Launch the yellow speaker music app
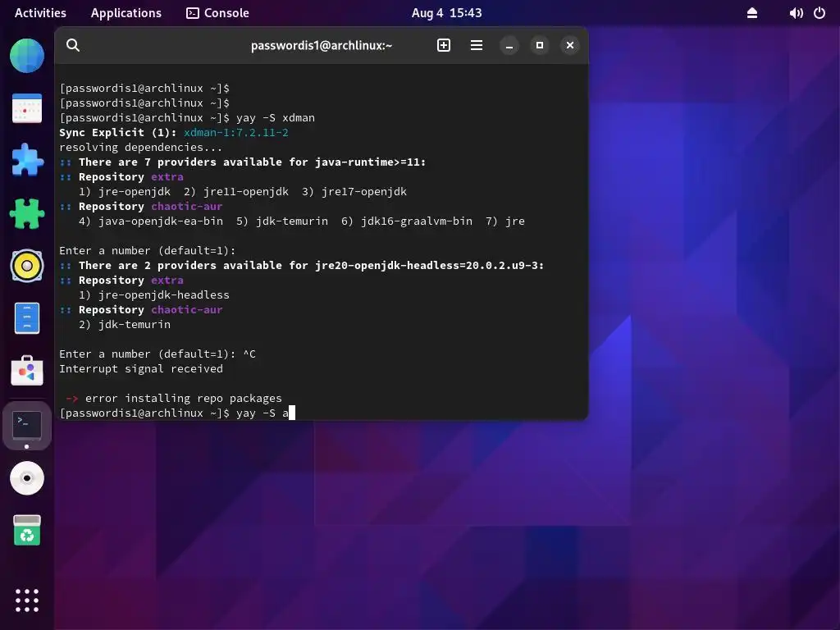The width and height of the screenshot is (840, 630). pyautogui.click(x=27, y=266)
